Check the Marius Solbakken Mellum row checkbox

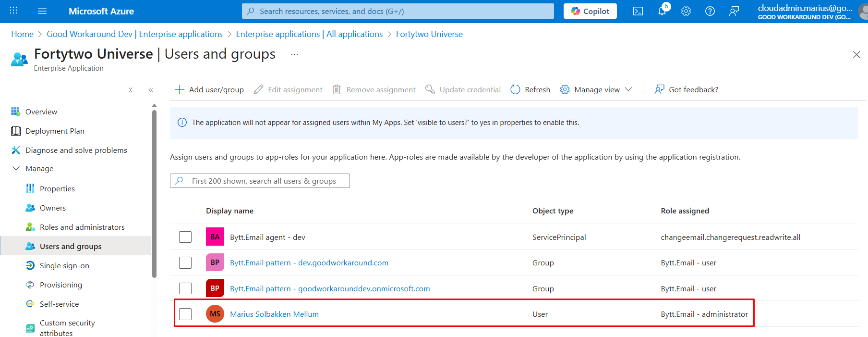point(185,314)
